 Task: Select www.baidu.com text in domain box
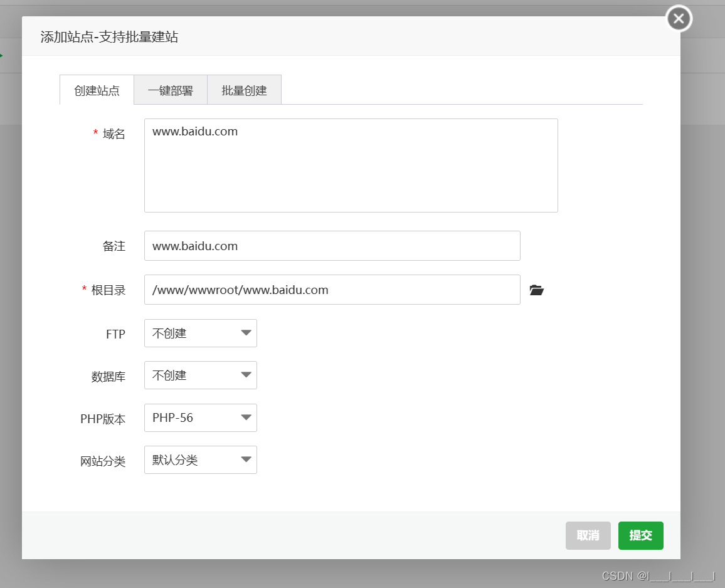pyautogui.click(x=194, y=132)
